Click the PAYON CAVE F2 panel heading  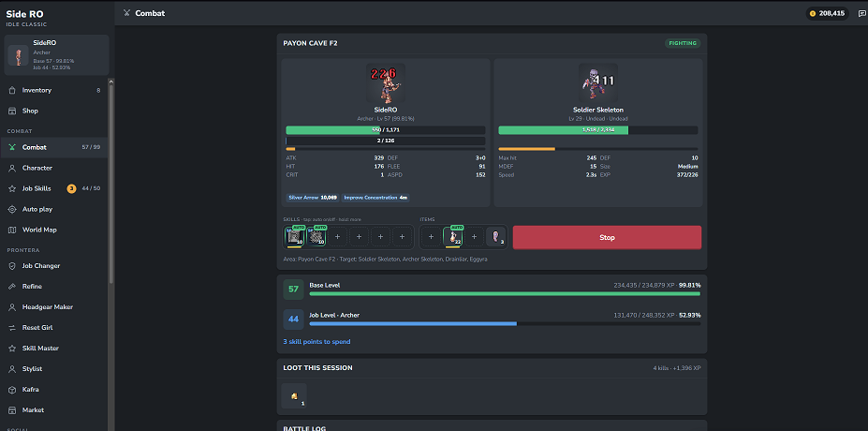pos(312,43)
